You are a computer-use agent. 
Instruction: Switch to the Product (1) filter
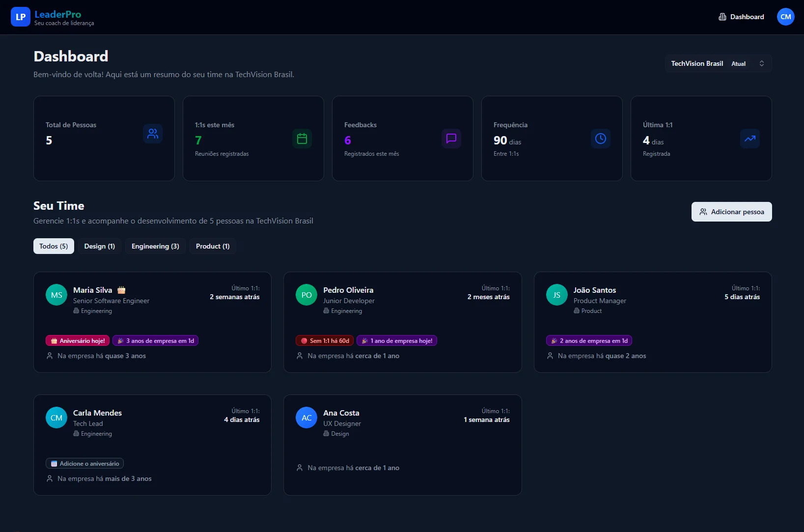(x=213, y=246)
